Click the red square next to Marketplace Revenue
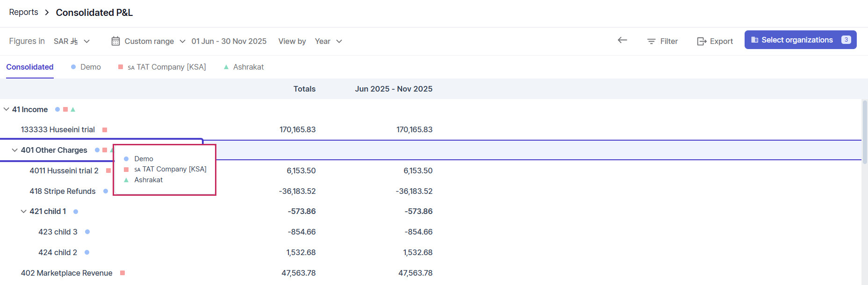 [122, 273]
